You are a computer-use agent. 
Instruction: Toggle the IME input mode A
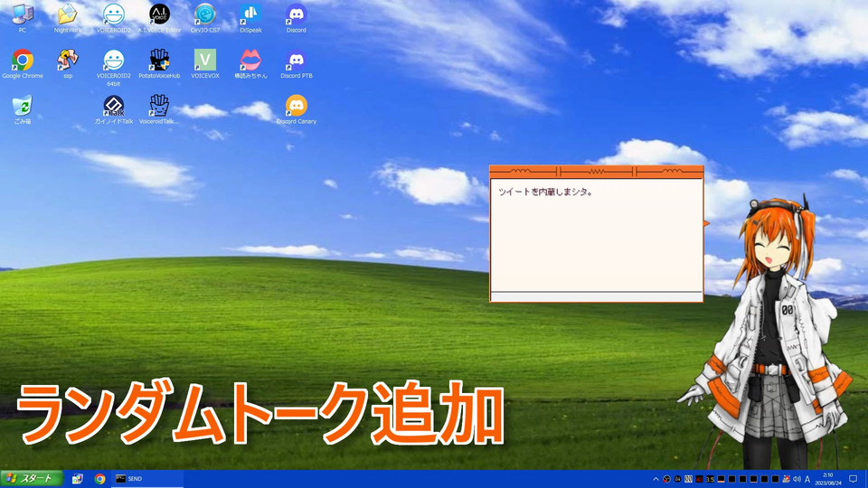807,479
